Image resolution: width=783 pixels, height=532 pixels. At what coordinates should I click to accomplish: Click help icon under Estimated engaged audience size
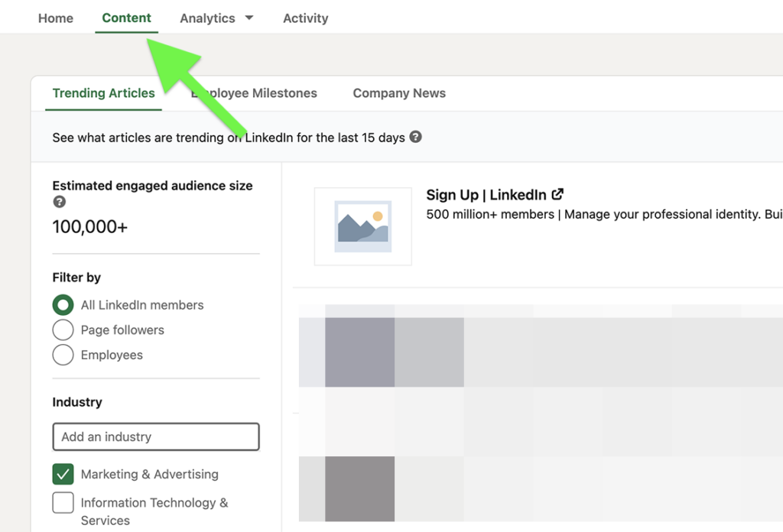point(60,202)
